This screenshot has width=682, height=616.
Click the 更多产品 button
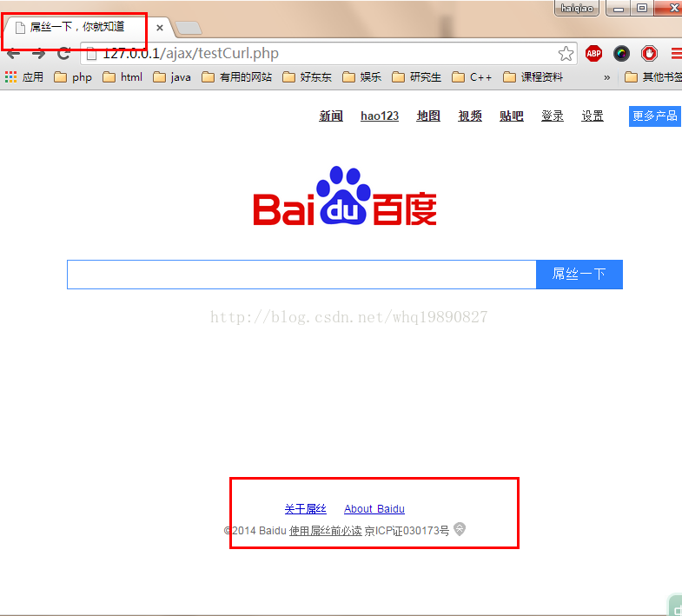[654, 116]
